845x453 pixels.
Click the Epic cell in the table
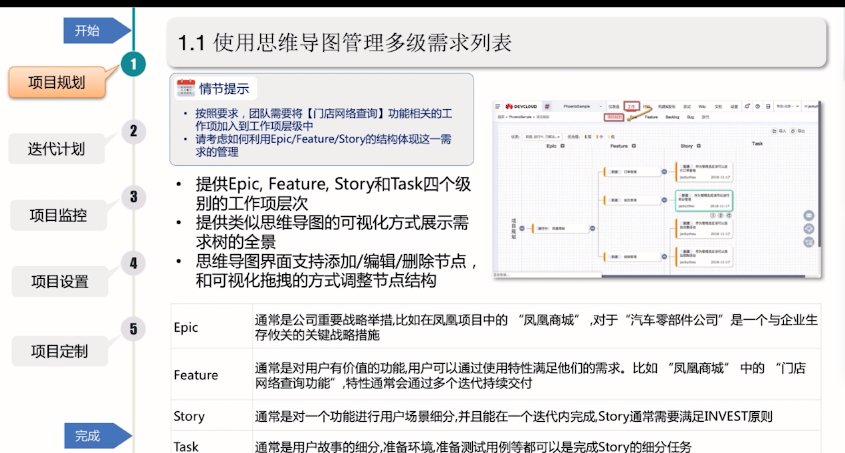tap(211, 327)
